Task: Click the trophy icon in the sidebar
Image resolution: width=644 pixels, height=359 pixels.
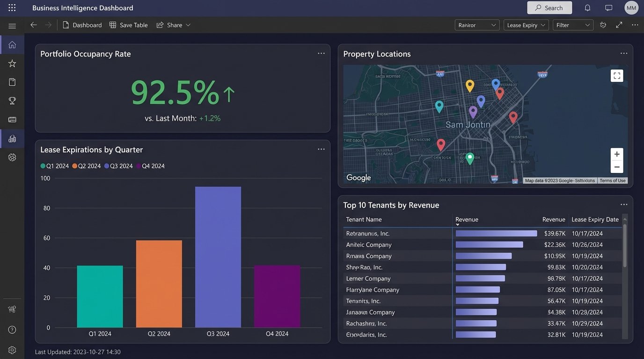Action: pos(12,101)
